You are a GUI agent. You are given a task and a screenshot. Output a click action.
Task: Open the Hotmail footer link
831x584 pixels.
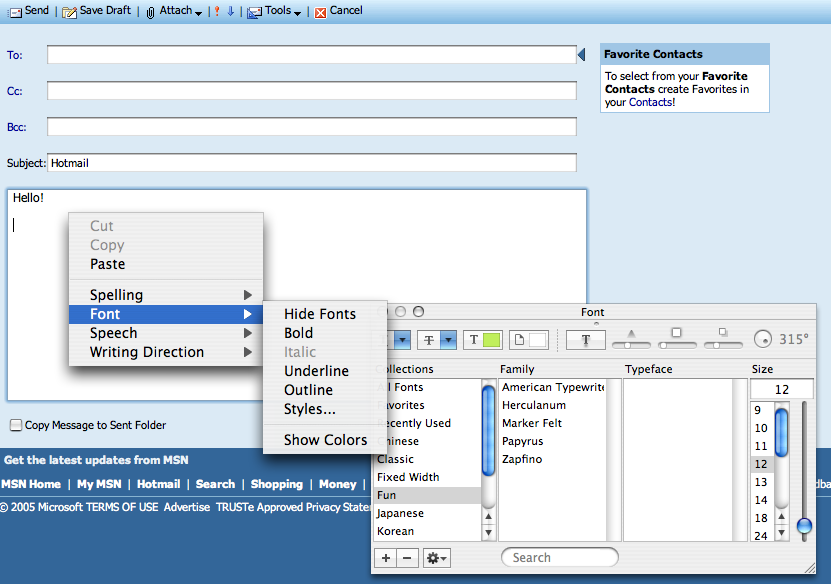pos(158,484)
